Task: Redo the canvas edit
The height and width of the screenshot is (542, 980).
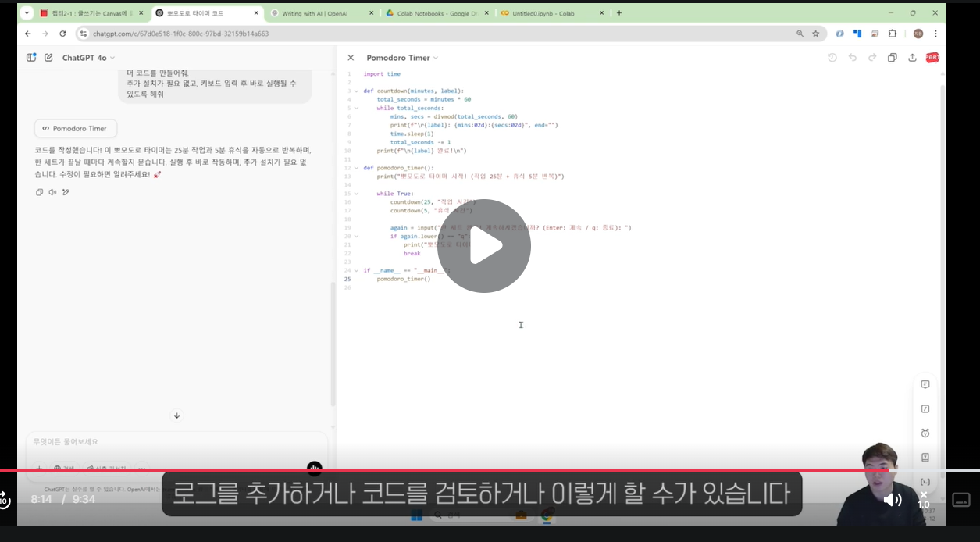Action: tap(872, 58)
